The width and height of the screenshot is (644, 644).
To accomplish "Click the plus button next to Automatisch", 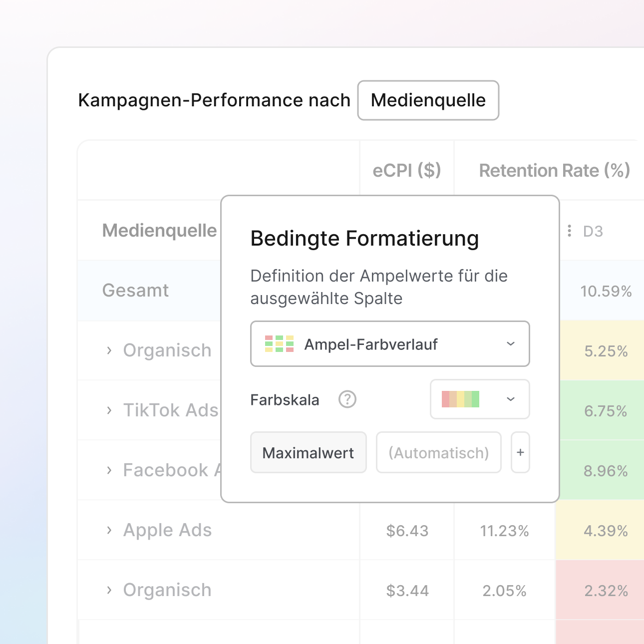I will pos(520,452).
